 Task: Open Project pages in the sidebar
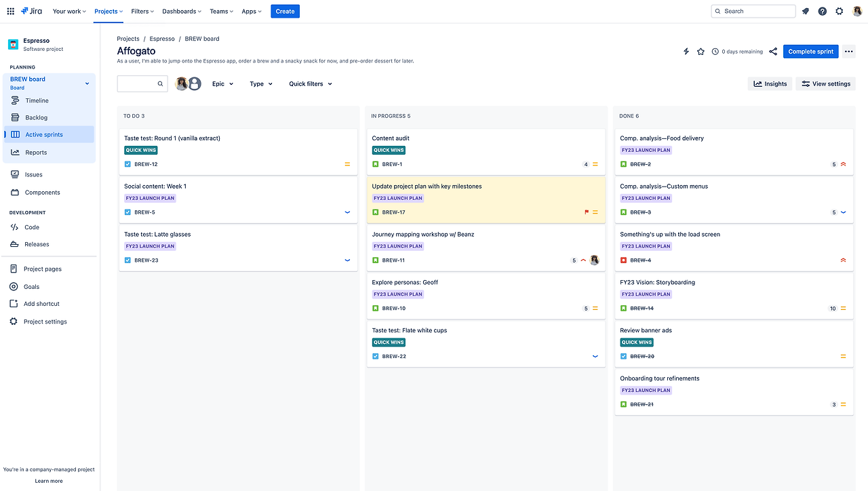click(49, 269)
